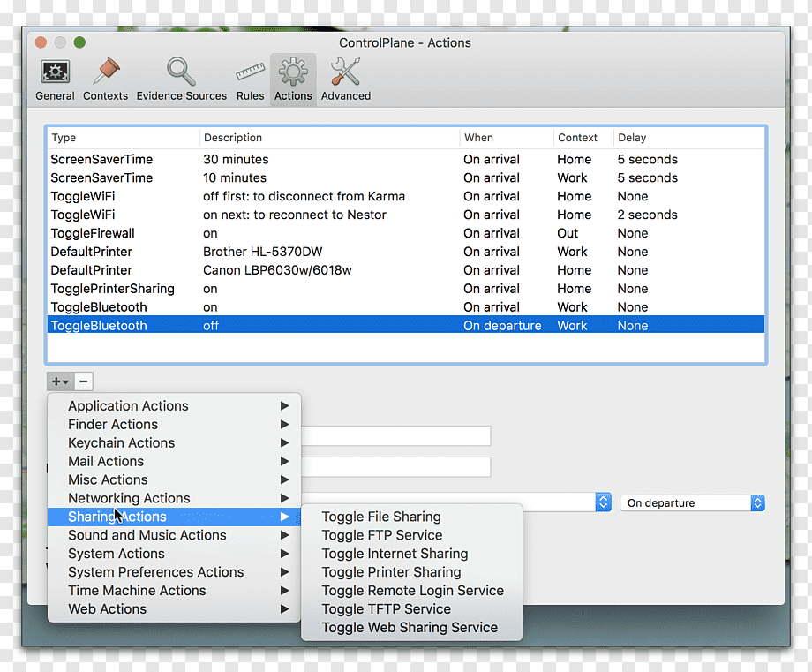Viewport: 812px width, 672px height.
Task: Select ToggleWiFi disconnect from Karma row
Action: [406, 196]
